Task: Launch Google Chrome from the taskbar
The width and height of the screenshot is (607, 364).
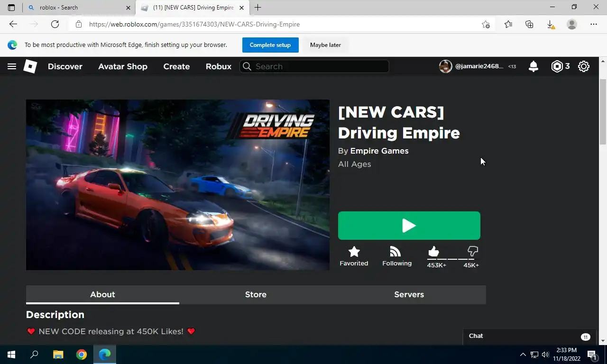Action: [82, 355]
